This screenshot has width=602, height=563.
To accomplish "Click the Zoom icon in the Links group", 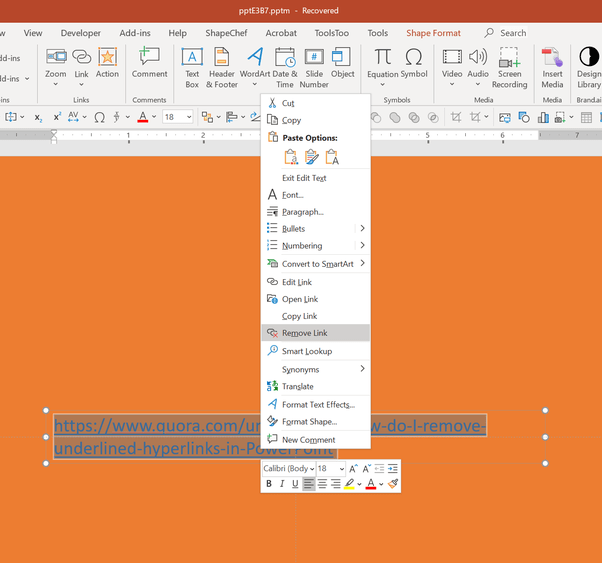I will [x=56, y=57].
